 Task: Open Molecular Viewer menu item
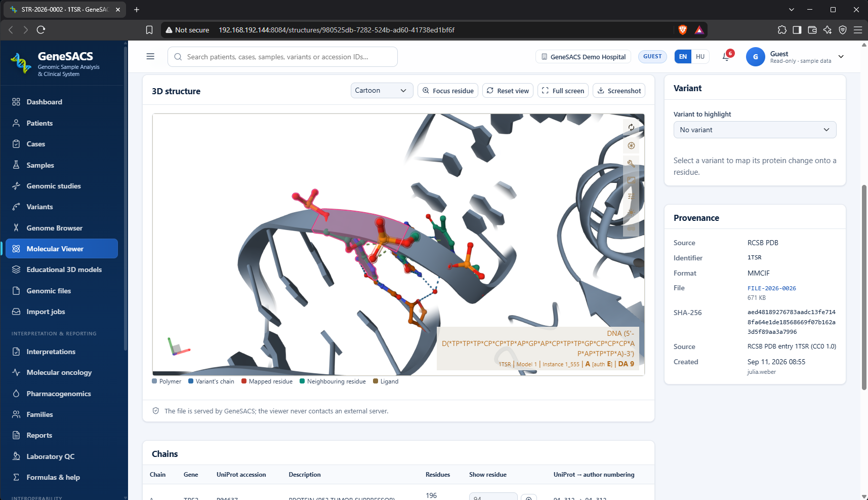pos(62,249)
